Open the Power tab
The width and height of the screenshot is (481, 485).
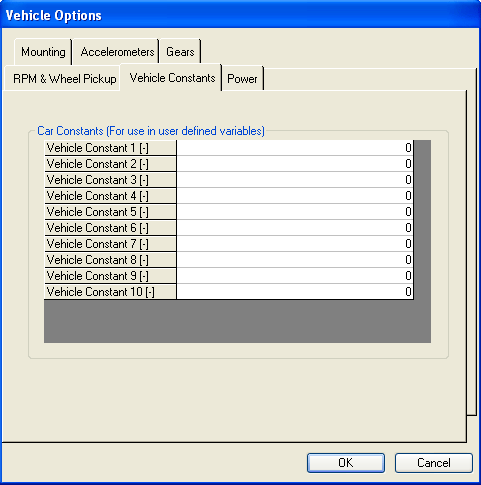coord(243,79)
